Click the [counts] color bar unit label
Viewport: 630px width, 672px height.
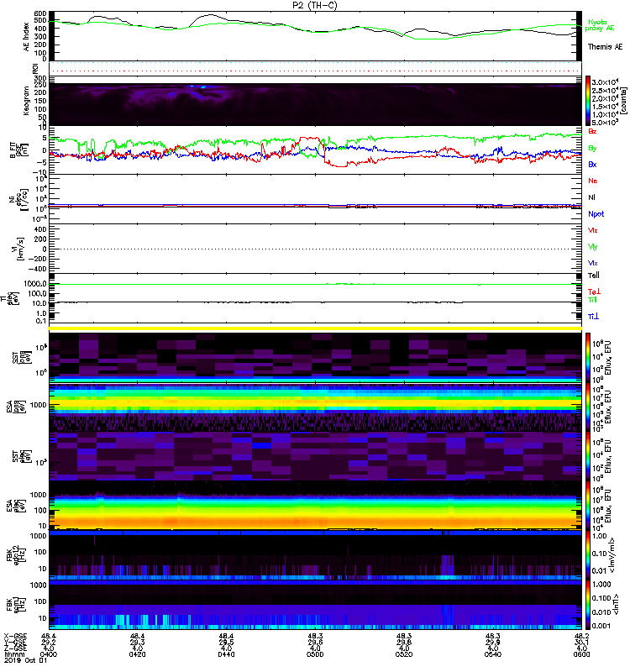[x=624, y=101]
